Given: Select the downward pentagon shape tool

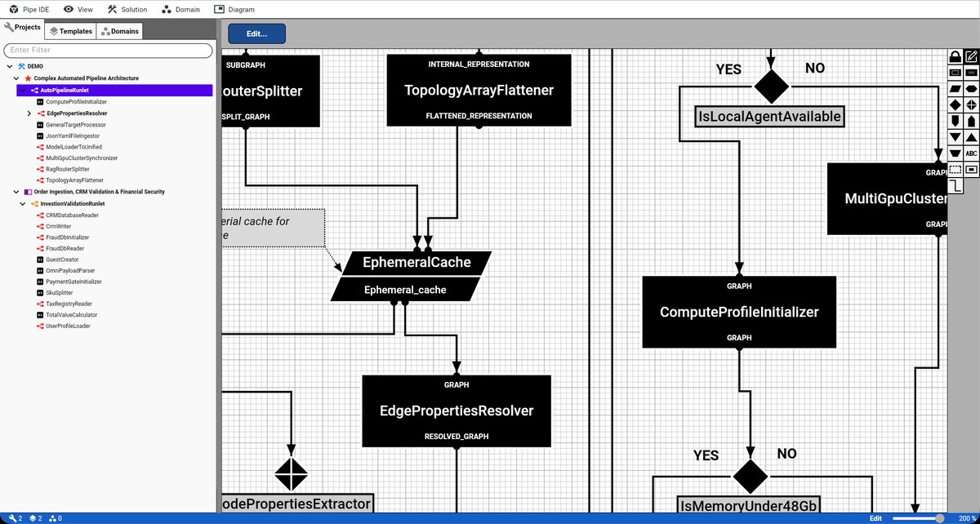Looking at the screenshot, I should 955,121.
